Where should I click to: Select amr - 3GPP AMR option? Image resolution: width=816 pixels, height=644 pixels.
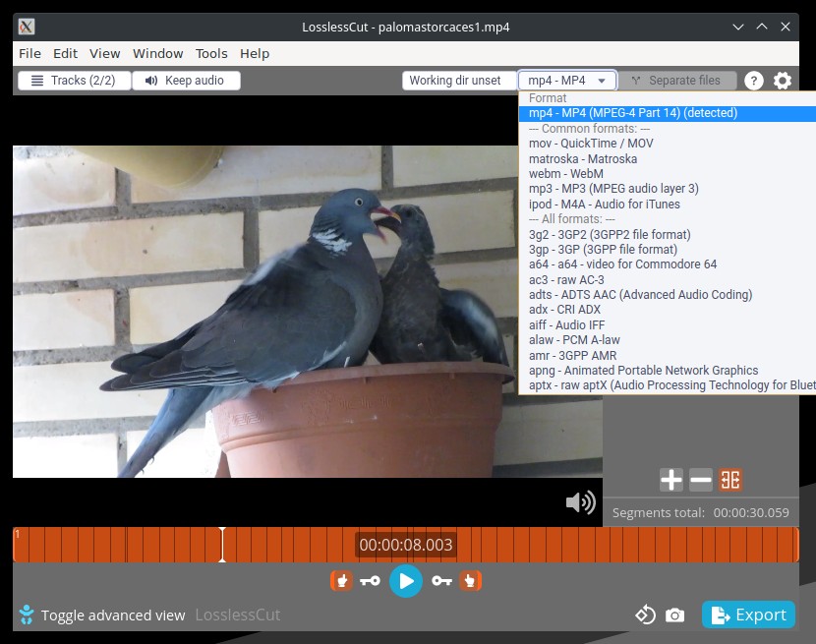tap(668, 355)
